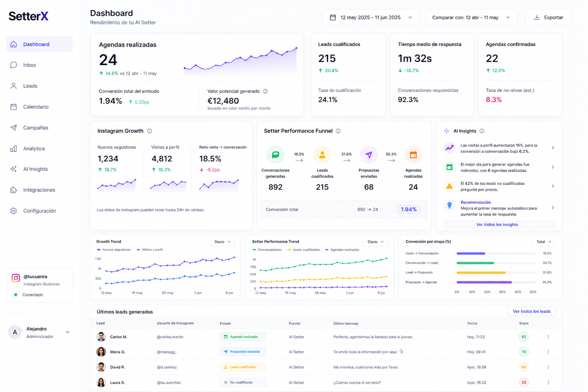
Task: Open the Comparar con period dropdown
Action: pos(471,17)
